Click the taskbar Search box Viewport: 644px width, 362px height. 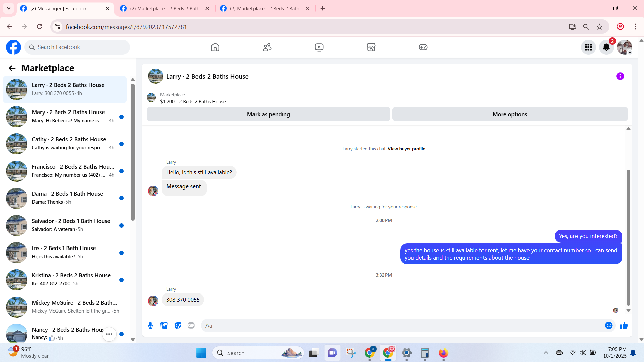(258, 353)
